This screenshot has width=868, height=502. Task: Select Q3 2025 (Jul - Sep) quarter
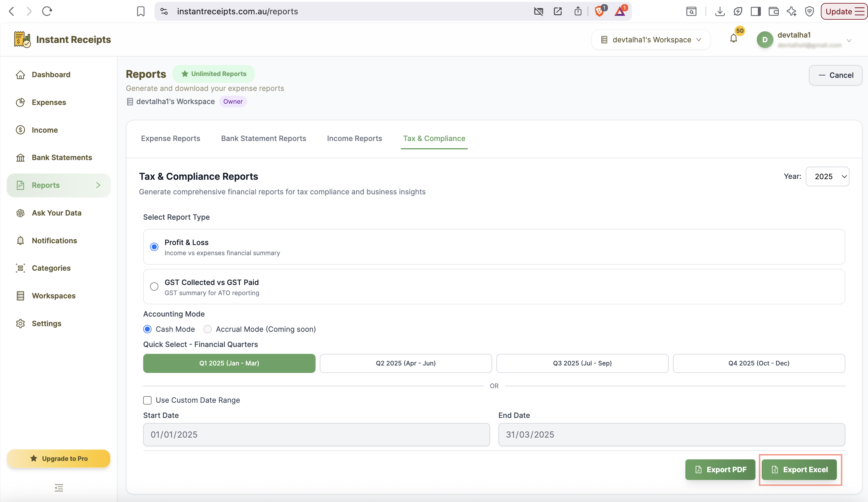[582, 363]
